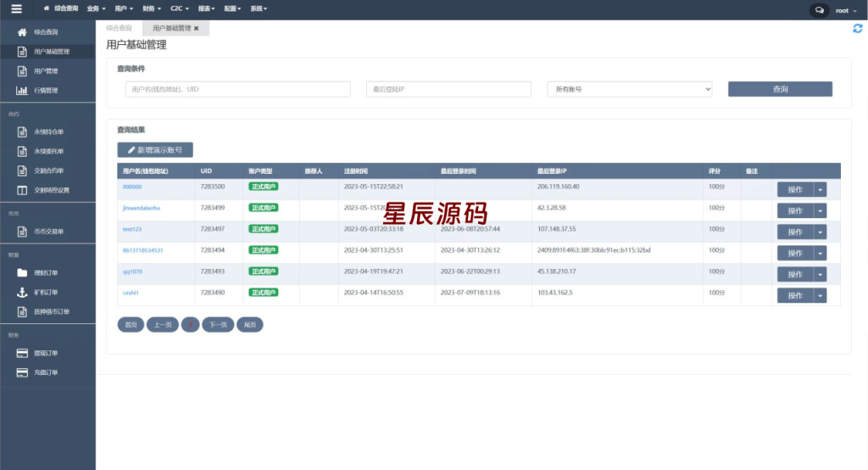Expand the 配置 top menu
This screenshot has width=868, height=470.
click(x=232, y=8)
